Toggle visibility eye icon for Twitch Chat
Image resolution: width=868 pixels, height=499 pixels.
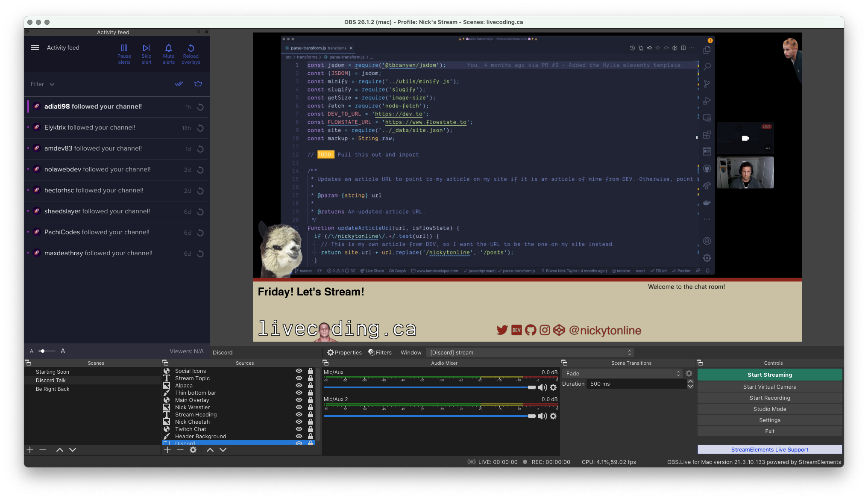point(299,428)
